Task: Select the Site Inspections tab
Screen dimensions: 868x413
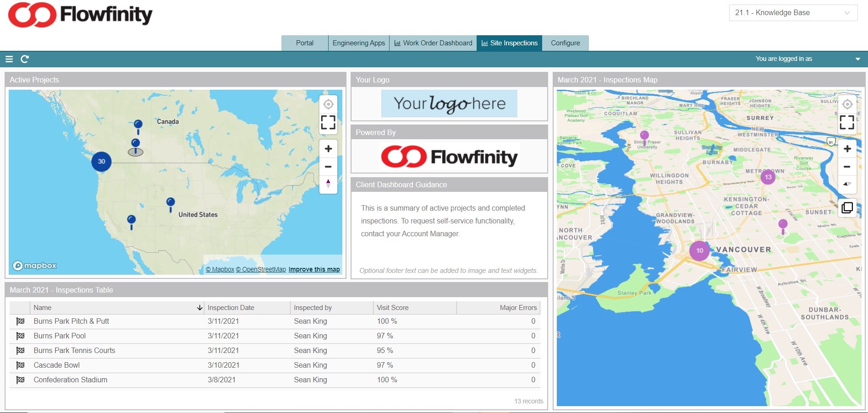Action: [x=510, y=43]
